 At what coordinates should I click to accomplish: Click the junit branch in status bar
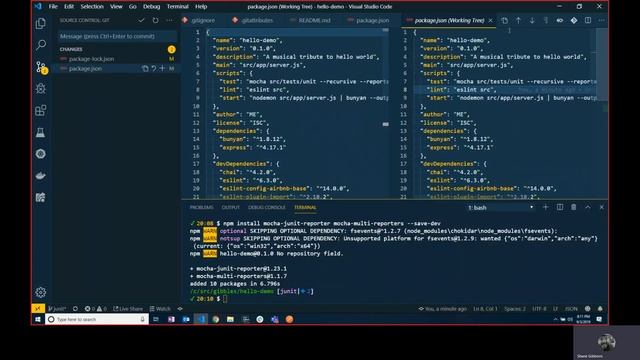click(x=57, y=309)
